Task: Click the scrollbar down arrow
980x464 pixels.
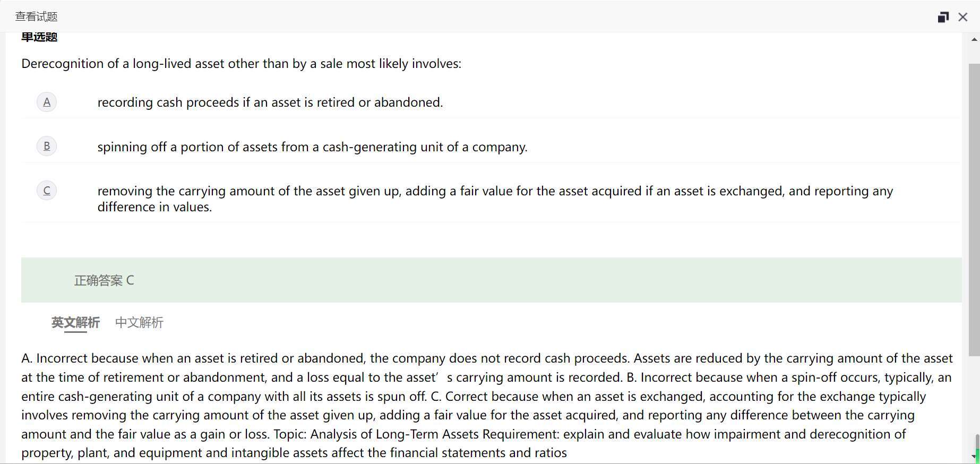Action: click(x=974, y=456)
